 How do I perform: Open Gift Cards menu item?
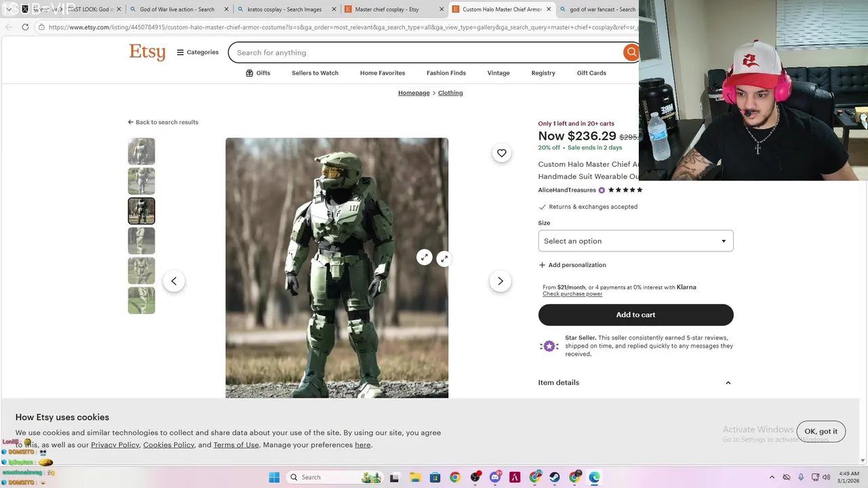(591, 73)
